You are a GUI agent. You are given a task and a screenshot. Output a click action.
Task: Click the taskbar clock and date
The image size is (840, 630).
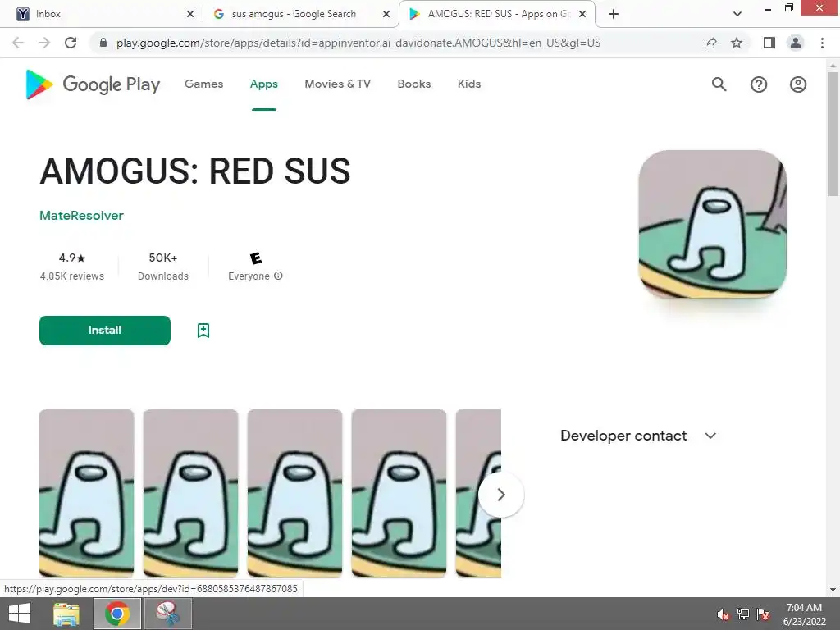coord(804,614)
